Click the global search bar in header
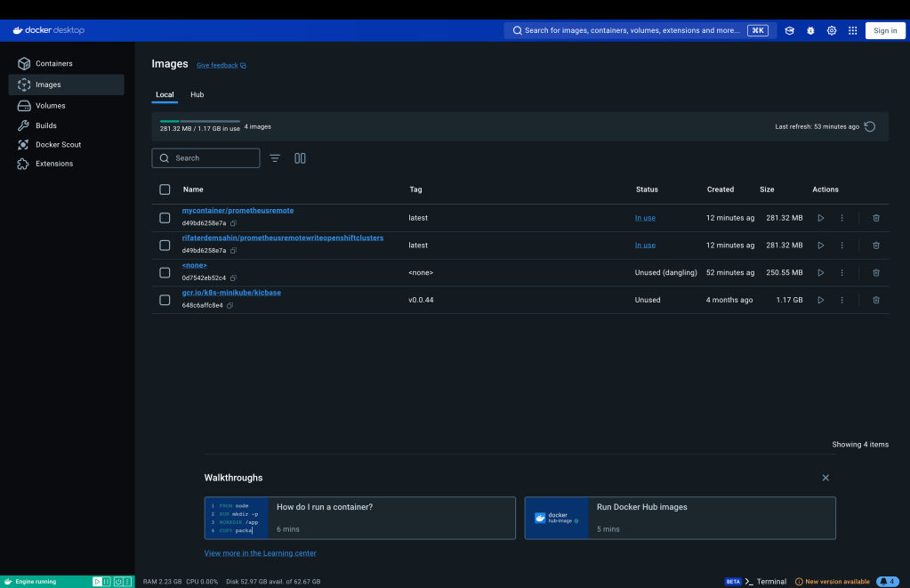 click(x=640, y=31)
